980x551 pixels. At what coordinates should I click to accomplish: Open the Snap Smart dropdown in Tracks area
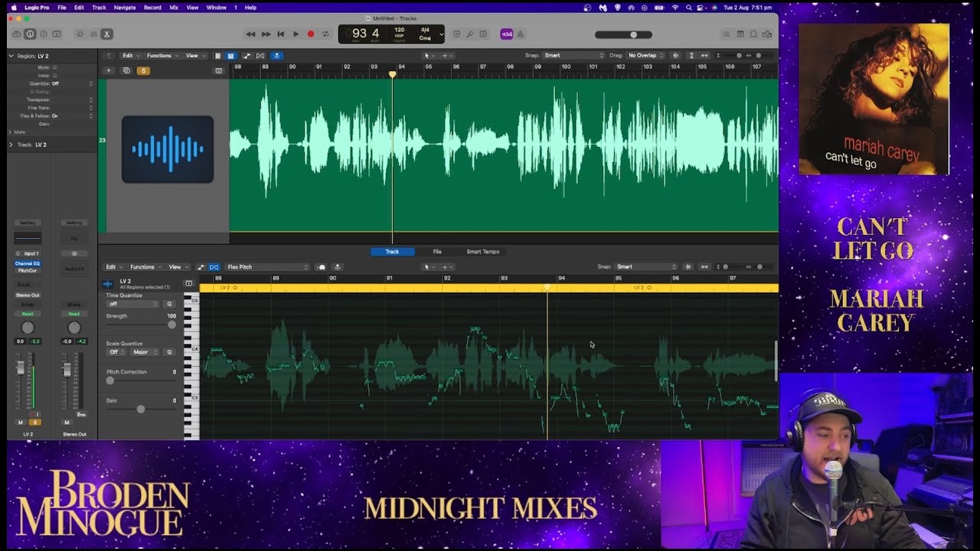coord(573,56)
